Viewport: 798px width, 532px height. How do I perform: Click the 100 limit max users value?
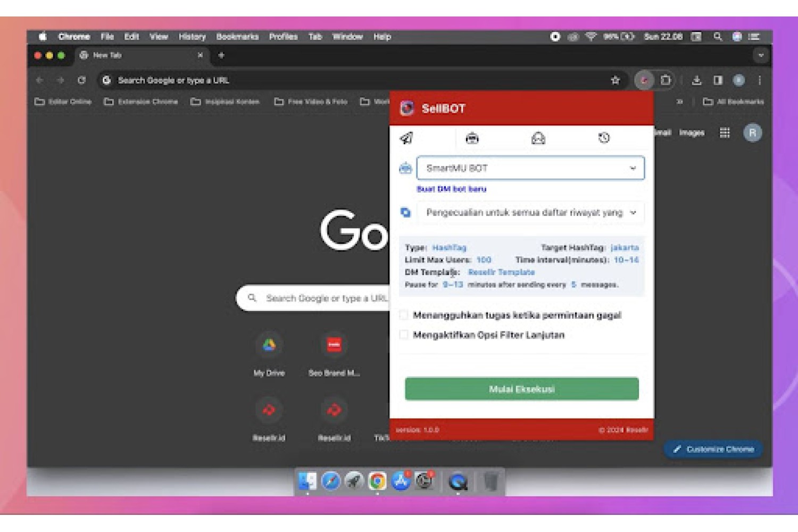pos(484,260)
